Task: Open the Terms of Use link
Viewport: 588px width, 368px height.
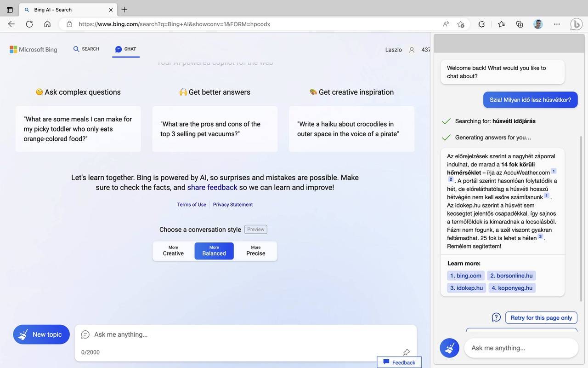Action: click(192, 205)
